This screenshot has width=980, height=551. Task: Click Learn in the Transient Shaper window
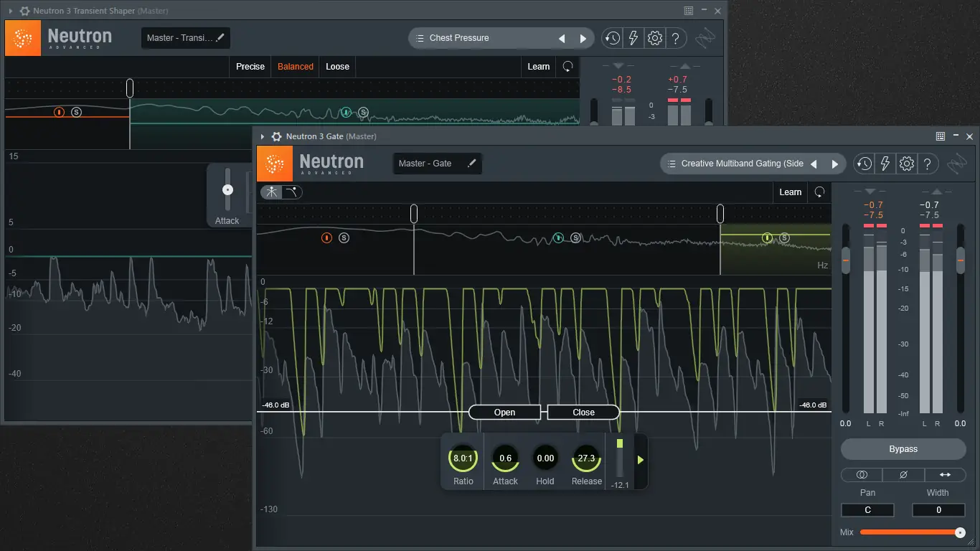coord(538,66)
